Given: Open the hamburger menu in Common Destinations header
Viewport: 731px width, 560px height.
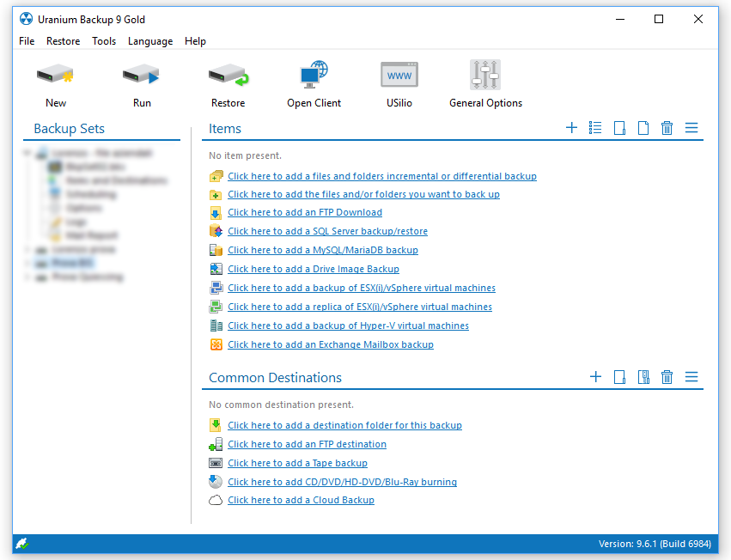Looking at the screenshot, I should pyautogui.click(x=691, y=377).
